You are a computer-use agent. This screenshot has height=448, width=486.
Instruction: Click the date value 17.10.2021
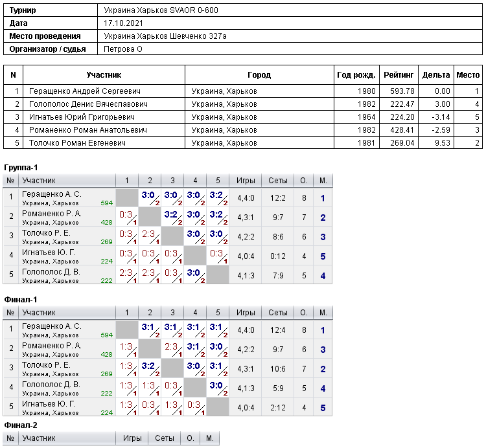click(x=123, y=23)
